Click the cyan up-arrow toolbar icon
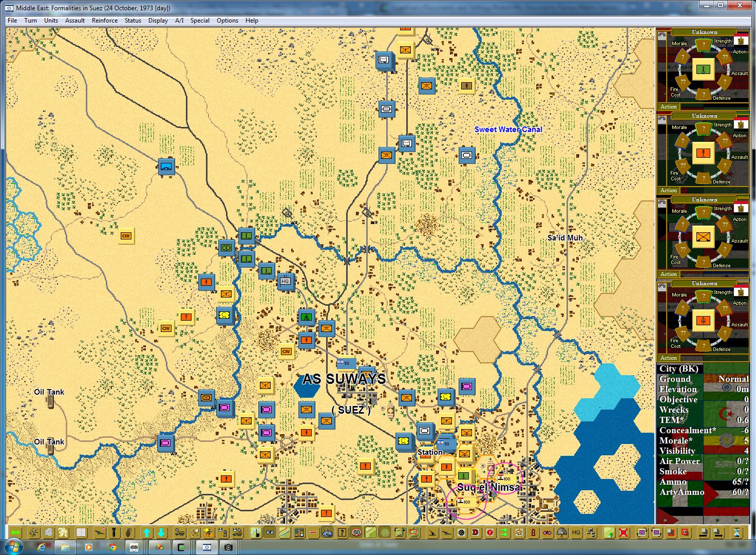The height and width of the screenshot is (555, 756). 147,532
